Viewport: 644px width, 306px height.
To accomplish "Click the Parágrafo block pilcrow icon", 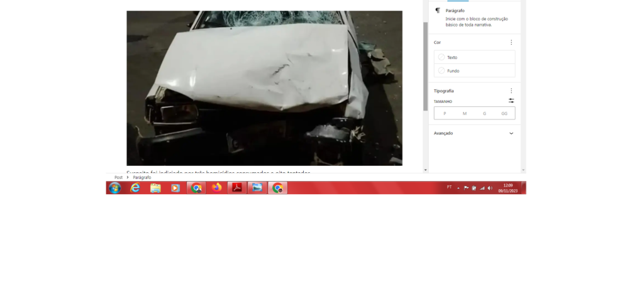I will (x=438, y=11).
